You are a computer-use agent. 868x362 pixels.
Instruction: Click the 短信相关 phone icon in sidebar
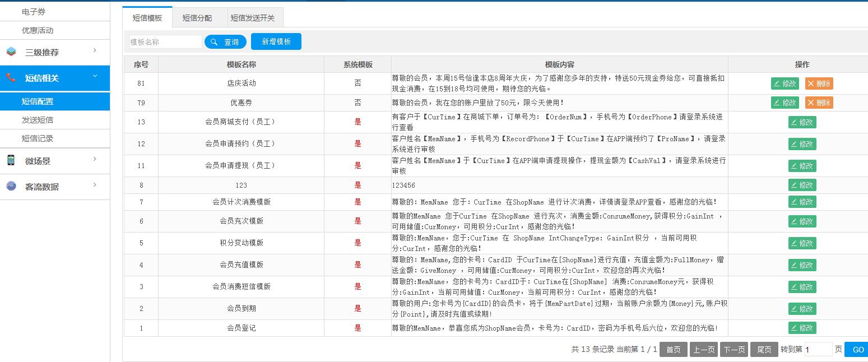click(x=11, y=78)
